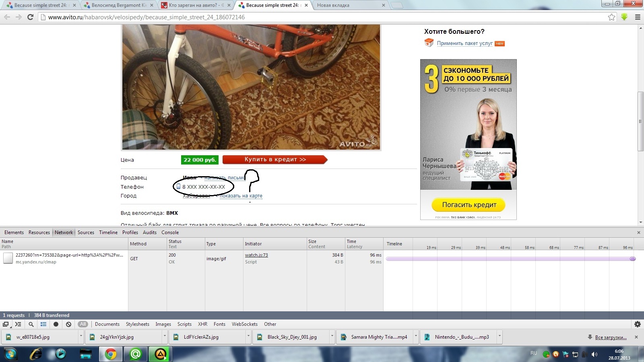Enable the All resource filter
Image resolution: width=644 pixels, height=362 pixels.
pos(83,324)
